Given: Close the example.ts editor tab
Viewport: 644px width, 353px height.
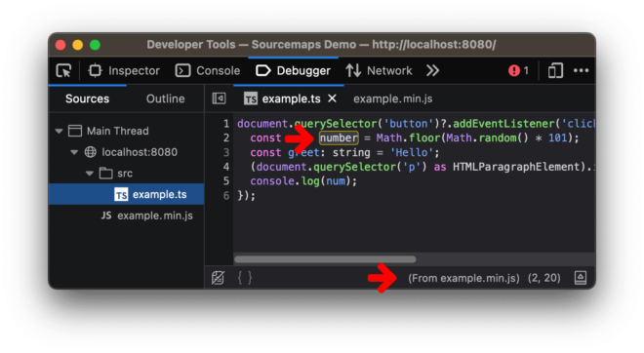Looking at the screenshot, I should (x=333, y=98).
